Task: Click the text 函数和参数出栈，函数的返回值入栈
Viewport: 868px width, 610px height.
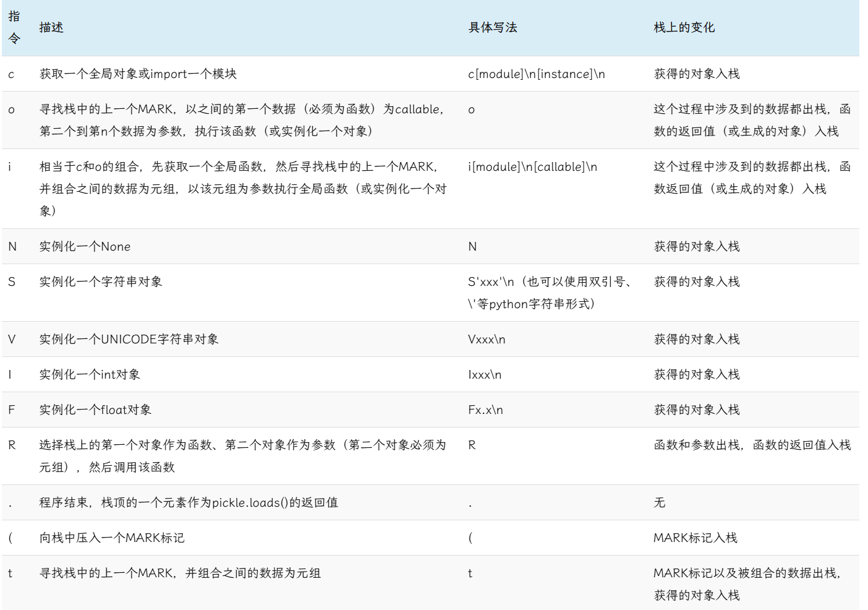Action: [x=752, y=445]
